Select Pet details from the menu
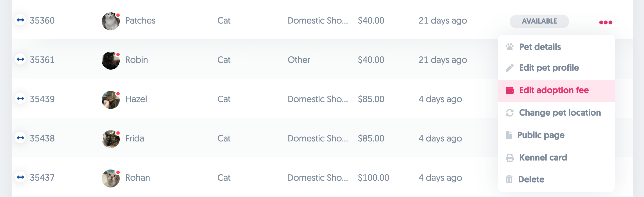Image resolution: width=644 pixels, height=197 pixels. (540, 47)
